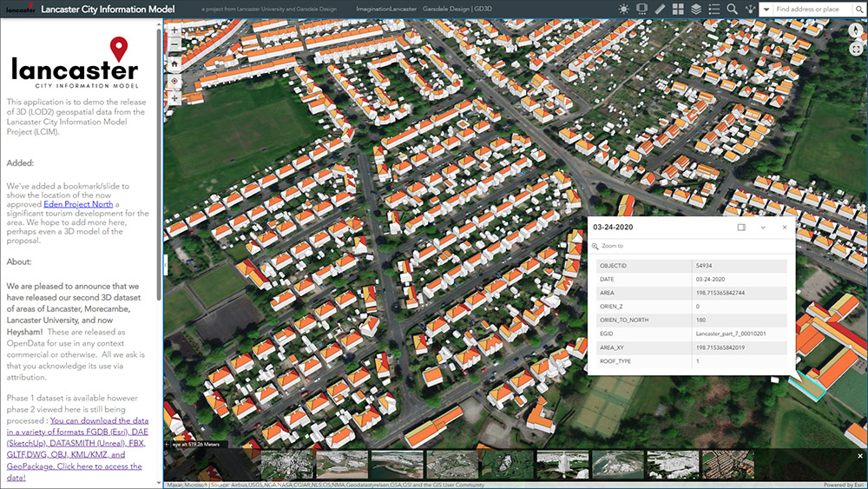This screenshot has height=489, width=868.
Task: Toggle the pan/rotate navigation button
Action: pyautogui.click(x=174, y=98)
